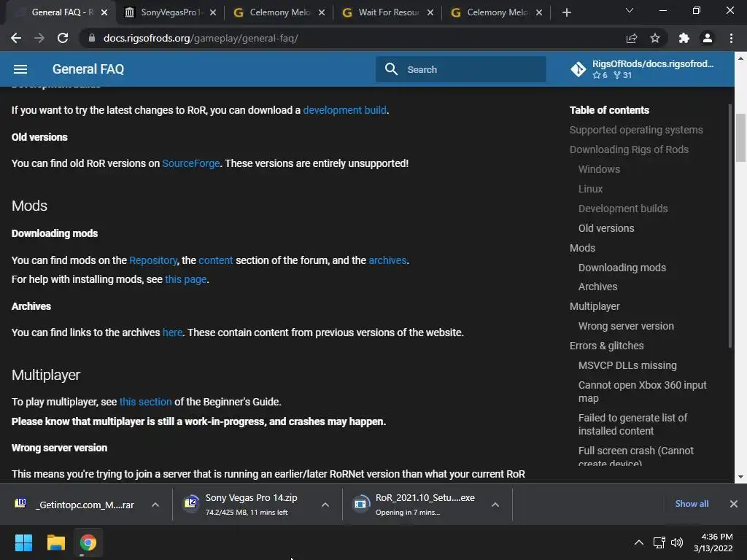Click the Search input field
The width and height of the screenshot is (747, 560).
(461, 69)
